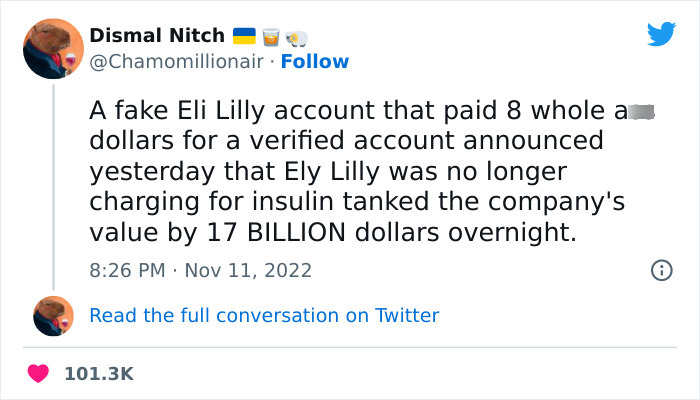
Task: Open the Dismal Nitch display name
Action: point(157,35)
